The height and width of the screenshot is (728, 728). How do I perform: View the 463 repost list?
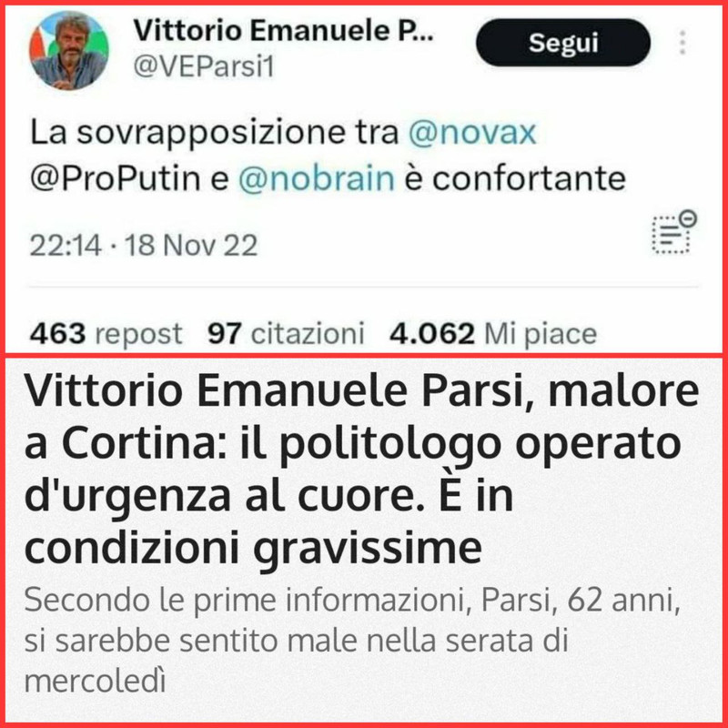pyautogui.click(x=106, y=334)
